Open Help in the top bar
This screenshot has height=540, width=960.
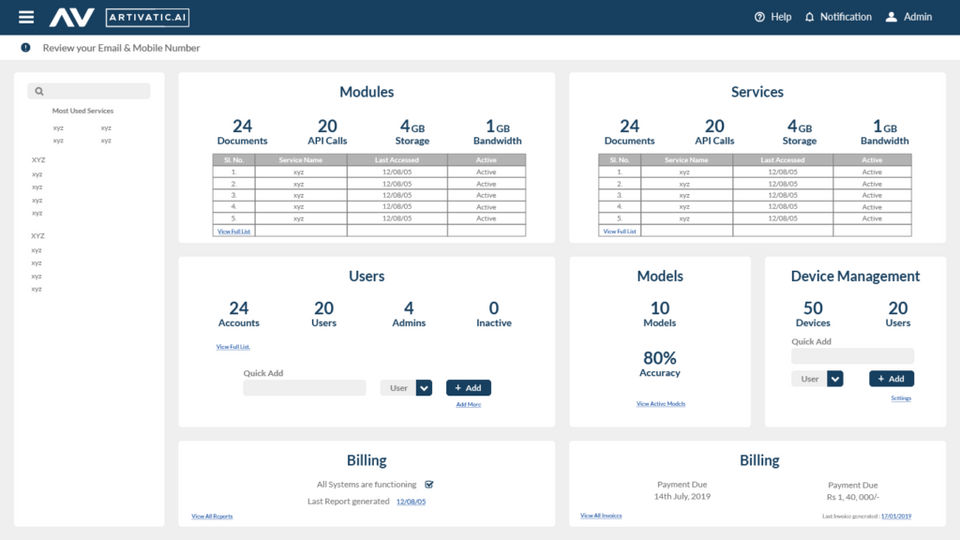[x=773, y=17]
